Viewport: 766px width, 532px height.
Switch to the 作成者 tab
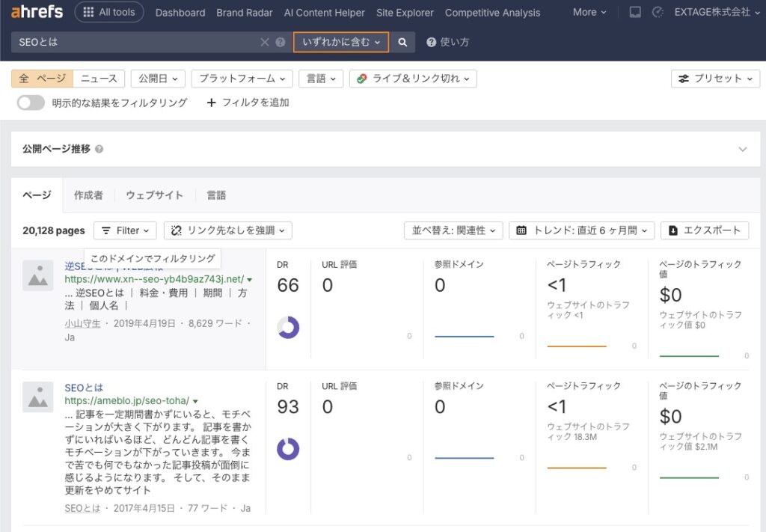(88, 195)
